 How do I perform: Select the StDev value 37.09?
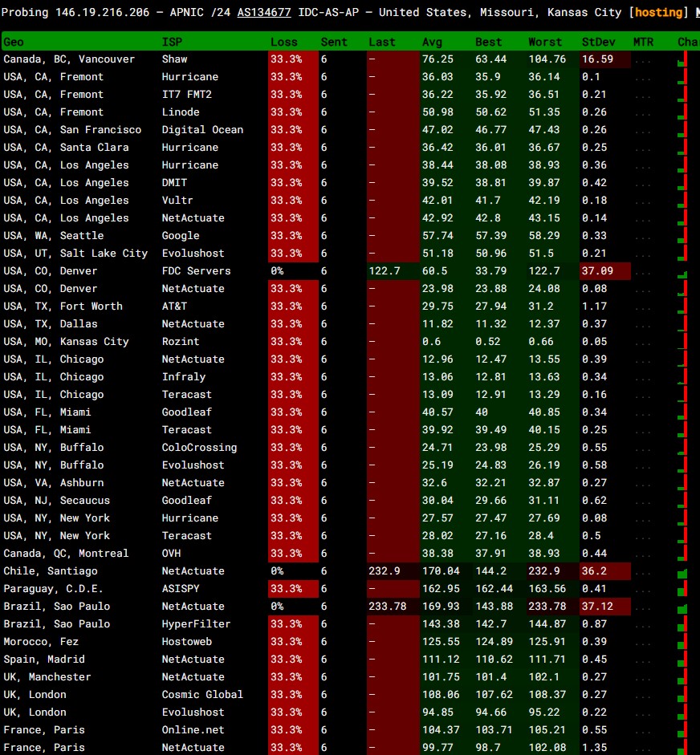pos(597,271)
